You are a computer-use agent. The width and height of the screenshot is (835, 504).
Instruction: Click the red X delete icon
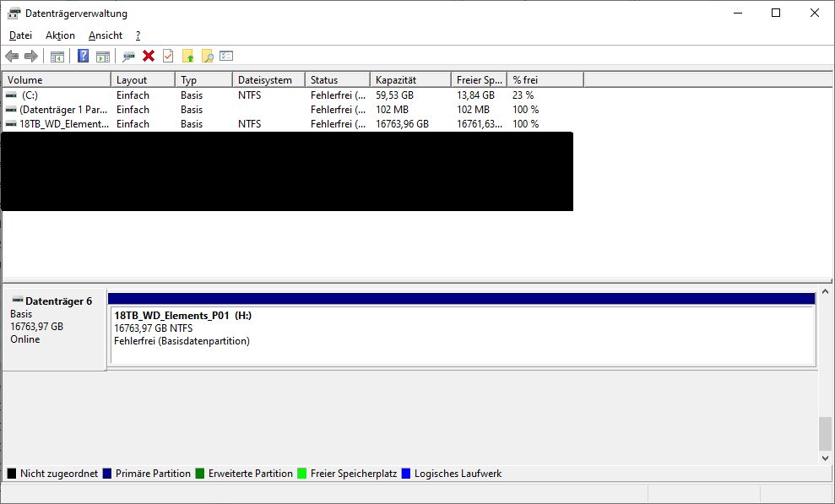(149, 56)
